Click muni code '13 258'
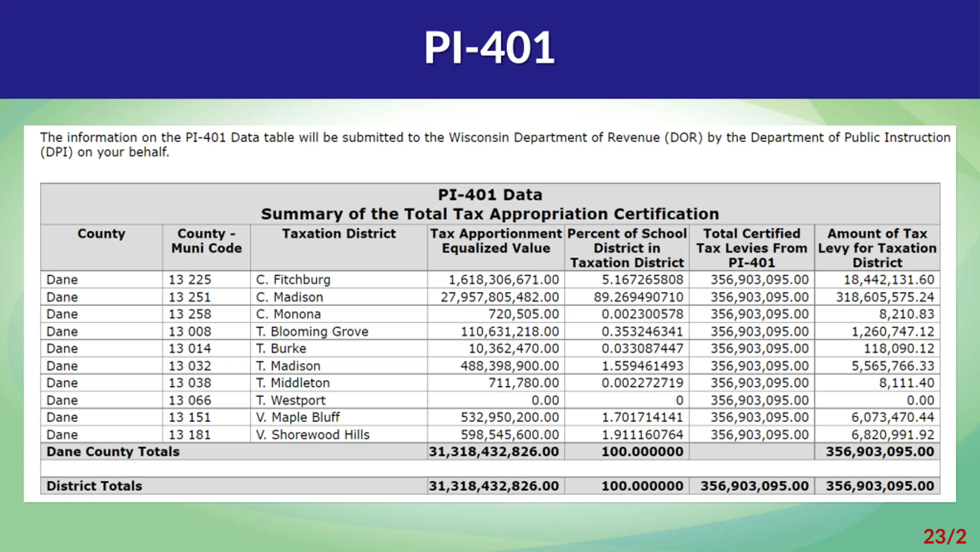 pos(190,314)
